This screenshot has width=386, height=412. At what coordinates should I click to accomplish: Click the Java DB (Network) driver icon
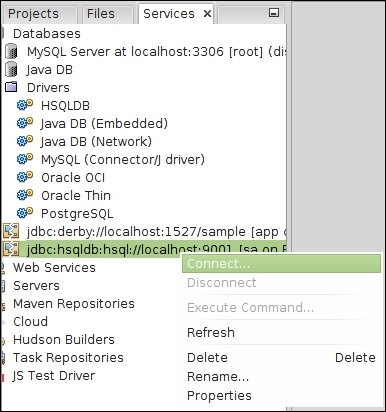click(x=25, y=141)
